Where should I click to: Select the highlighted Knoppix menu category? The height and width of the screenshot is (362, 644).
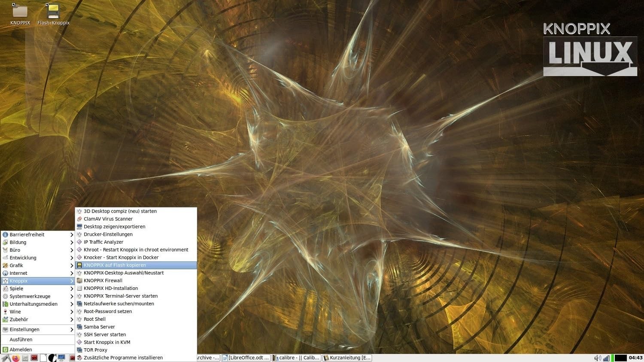pos(38,281)
